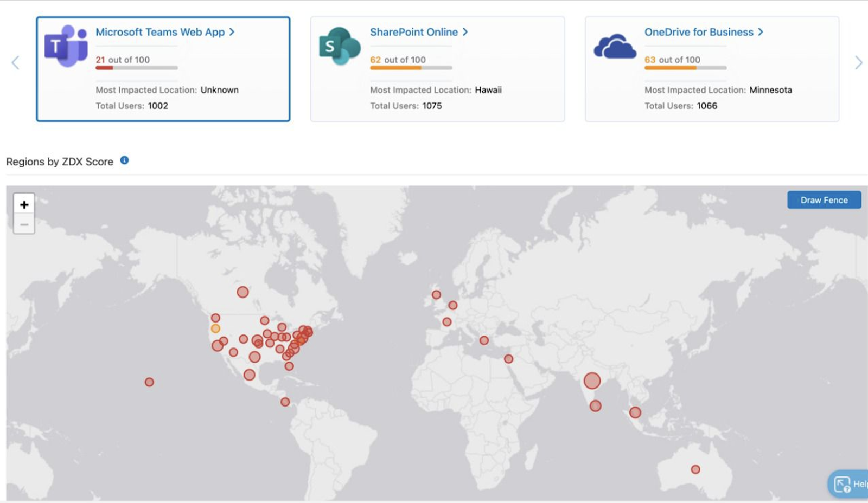Image resolution: width=868 pixels, height=503 pixels.
Task: Zoom in on the map
Action: coord(24,204)
